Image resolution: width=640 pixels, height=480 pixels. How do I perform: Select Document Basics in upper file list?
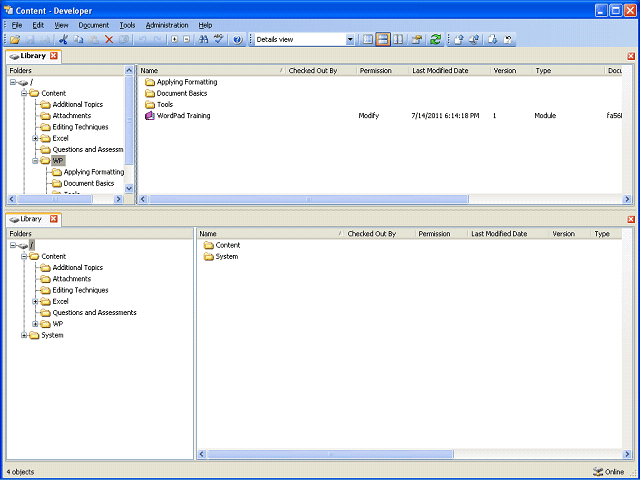point(176,93)
